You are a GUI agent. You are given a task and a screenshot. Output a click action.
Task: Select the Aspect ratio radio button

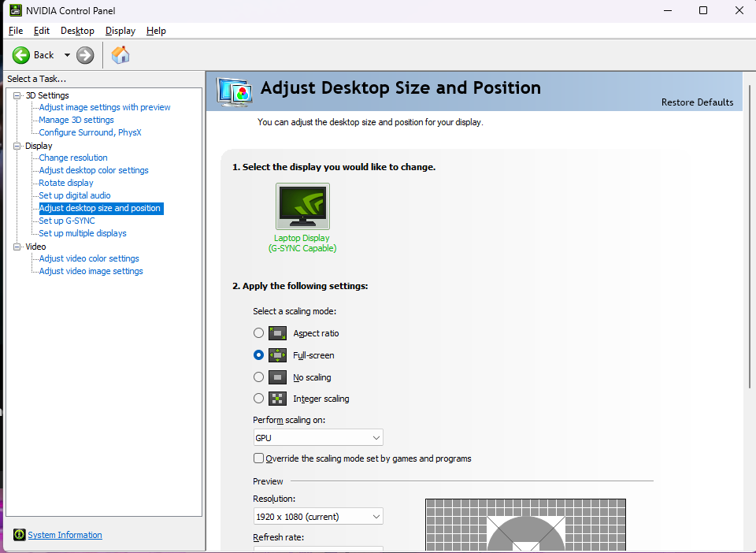(x=258, y=333)
